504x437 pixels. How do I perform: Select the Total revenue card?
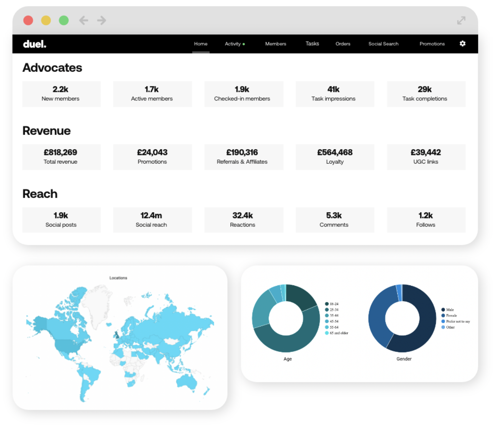[61, 157]
